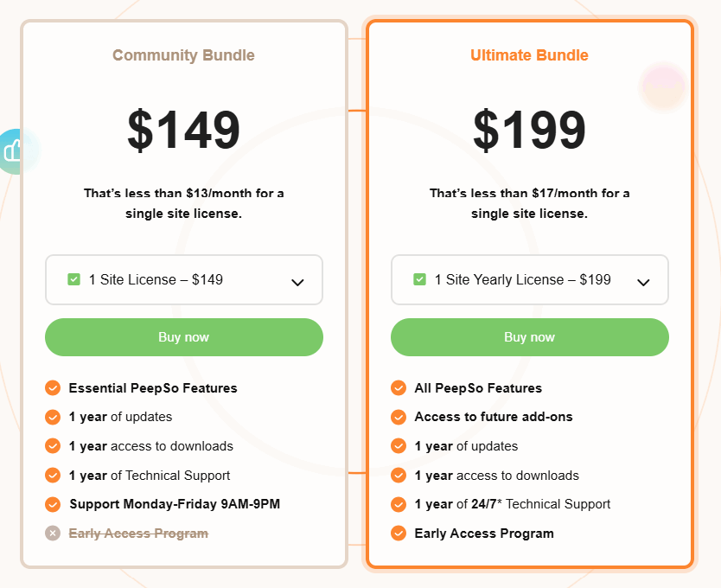Image resolution: width=721 pixels, height=588 pixels.
Task: Select the Ultimate Bundle heading
Action: [529, 55]
